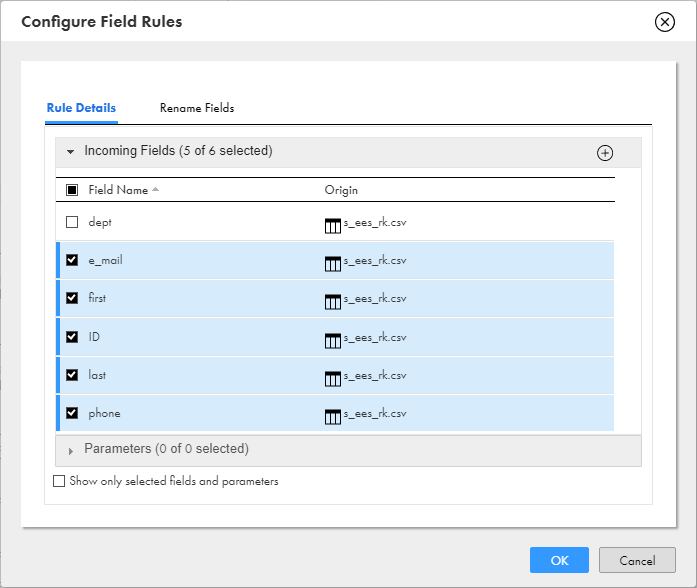697x588 pixels.
Task: Click the Origin column header
Action: tap(341, 190)
